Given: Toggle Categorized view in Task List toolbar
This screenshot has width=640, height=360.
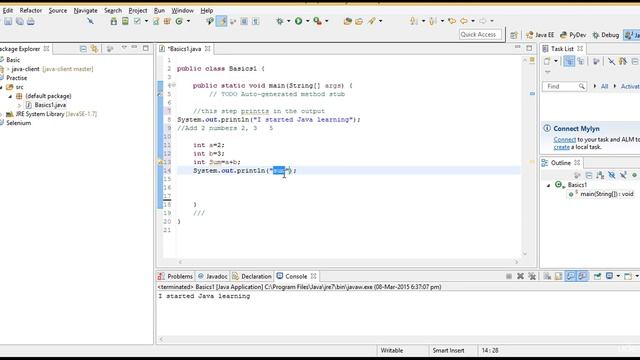Looking at the screenshot, I should (x=569, y=61).
